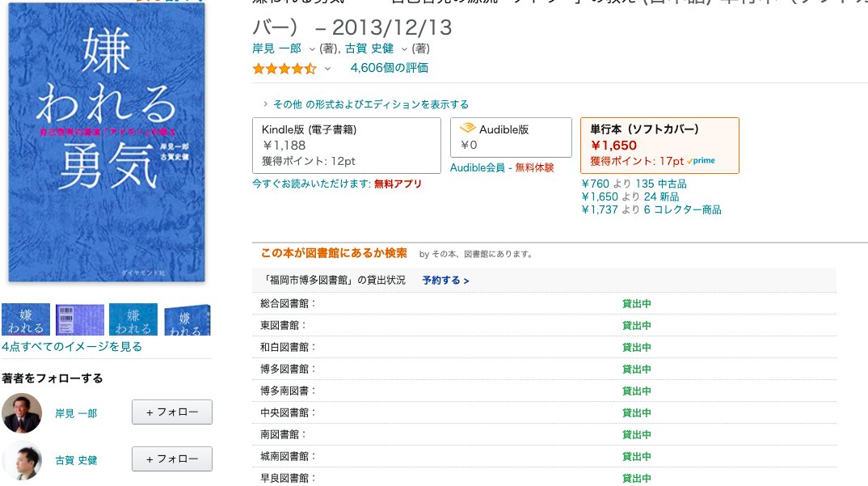Click この本が図書館にあるか検索 heading
Viewport: 868px width, 486px height.
[334, 253]
